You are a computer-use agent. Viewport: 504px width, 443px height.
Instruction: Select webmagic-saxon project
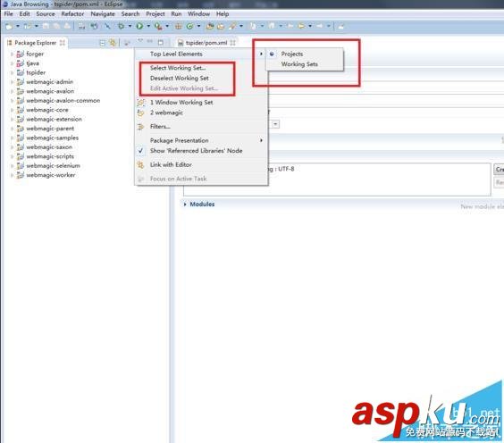click(49, 147)
